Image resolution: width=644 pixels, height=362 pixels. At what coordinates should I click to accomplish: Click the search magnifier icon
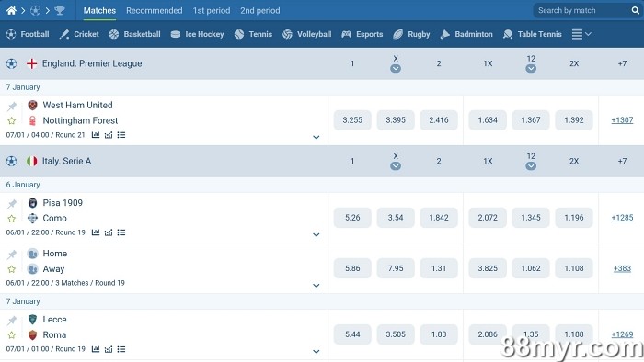pos(635,11)
